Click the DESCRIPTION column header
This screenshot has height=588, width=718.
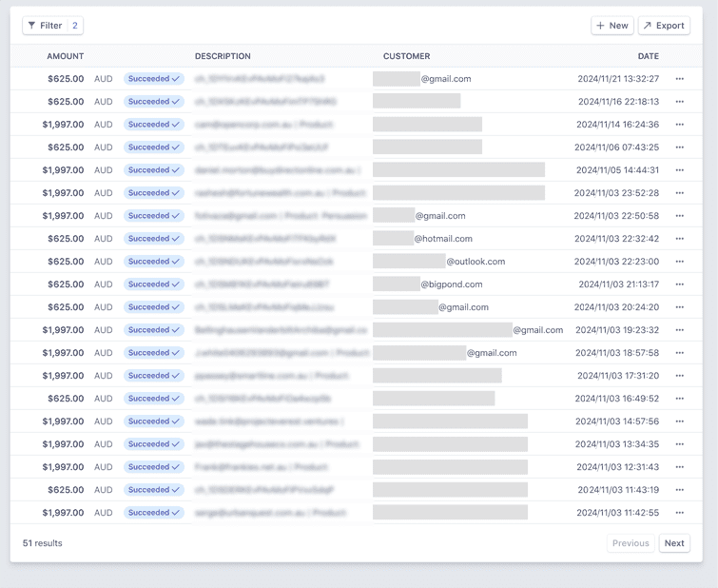tap(223, 56)
